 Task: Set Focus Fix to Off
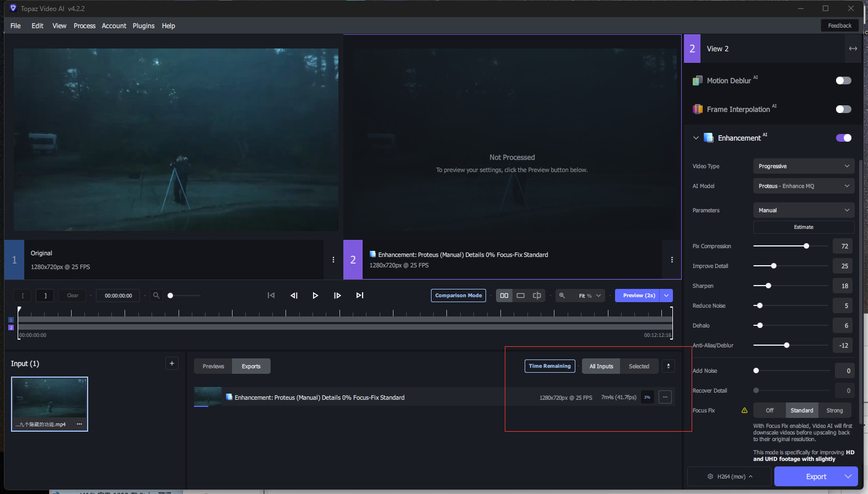769,410
